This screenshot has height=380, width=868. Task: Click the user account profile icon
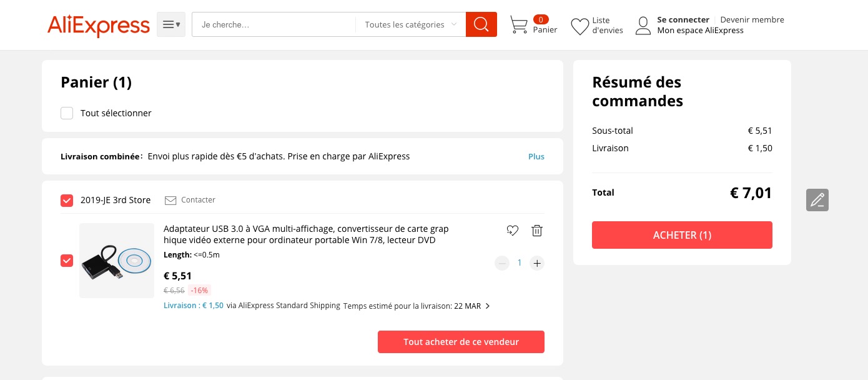(x=643, y=26)
